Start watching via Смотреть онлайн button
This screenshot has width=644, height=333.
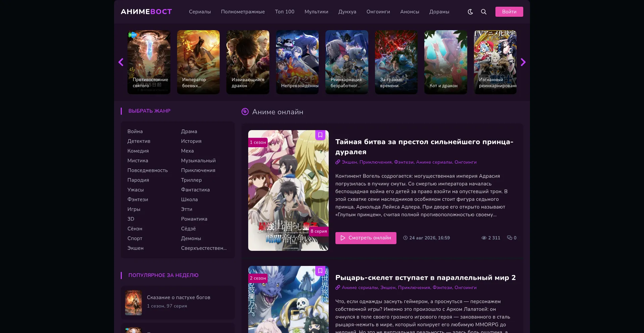(366, 238)
